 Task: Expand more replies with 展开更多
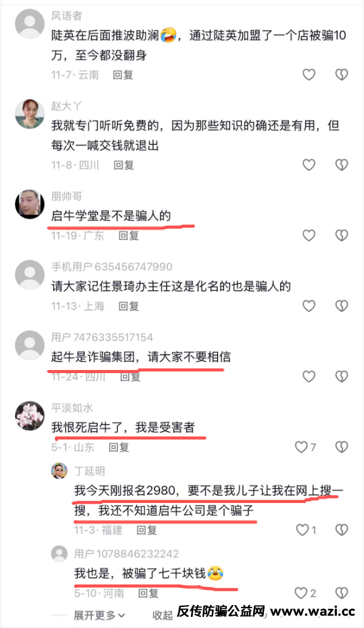point(99,615)
